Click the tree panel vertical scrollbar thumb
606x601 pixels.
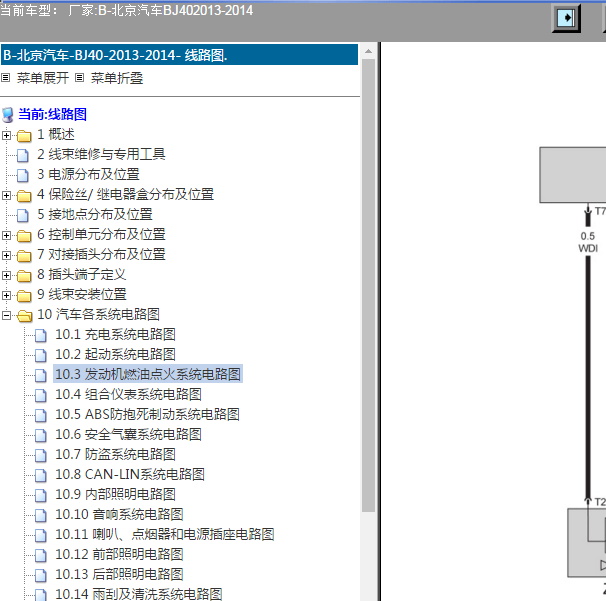click(x=369, y=286)
